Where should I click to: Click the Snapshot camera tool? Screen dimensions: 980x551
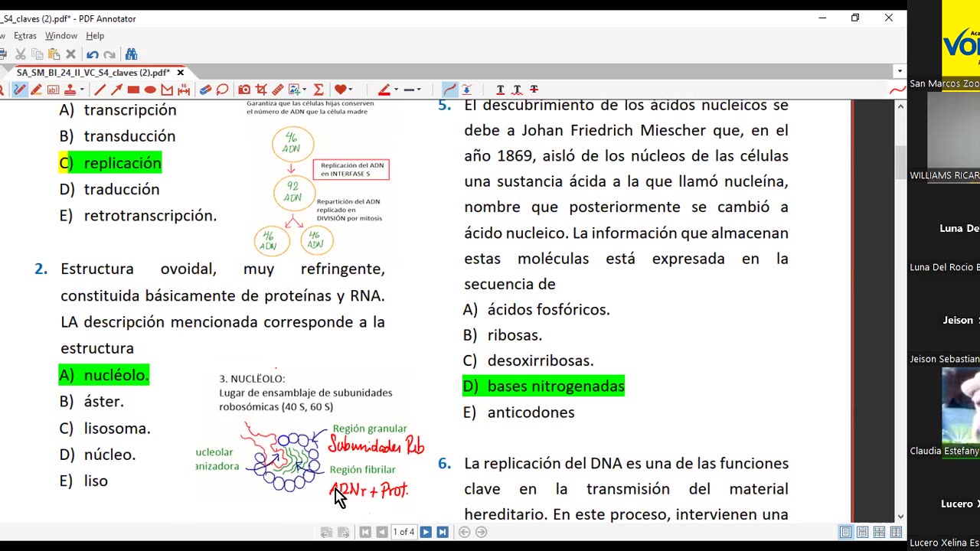[244, 90]
